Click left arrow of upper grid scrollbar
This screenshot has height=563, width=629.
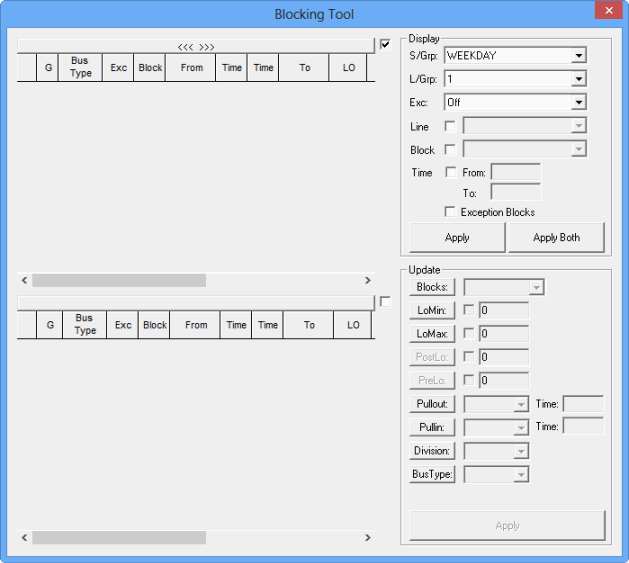coord(24,280)
